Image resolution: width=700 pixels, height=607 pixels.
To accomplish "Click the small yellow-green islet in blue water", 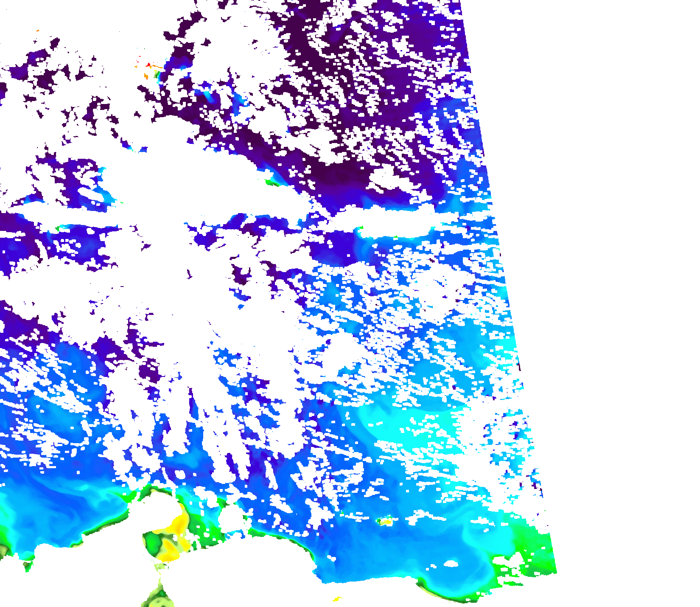I will [386, 521].
